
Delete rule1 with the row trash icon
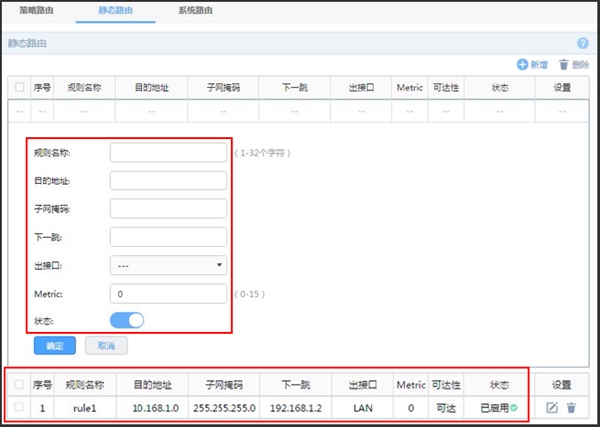pyautogui.click(x=571, y=408)
